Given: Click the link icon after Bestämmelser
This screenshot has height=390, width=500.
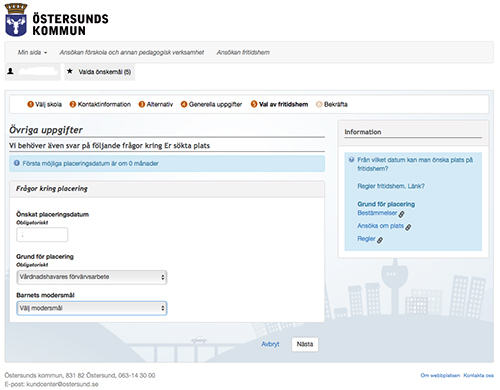Looking at the screenshot, I should click(402, 214).
